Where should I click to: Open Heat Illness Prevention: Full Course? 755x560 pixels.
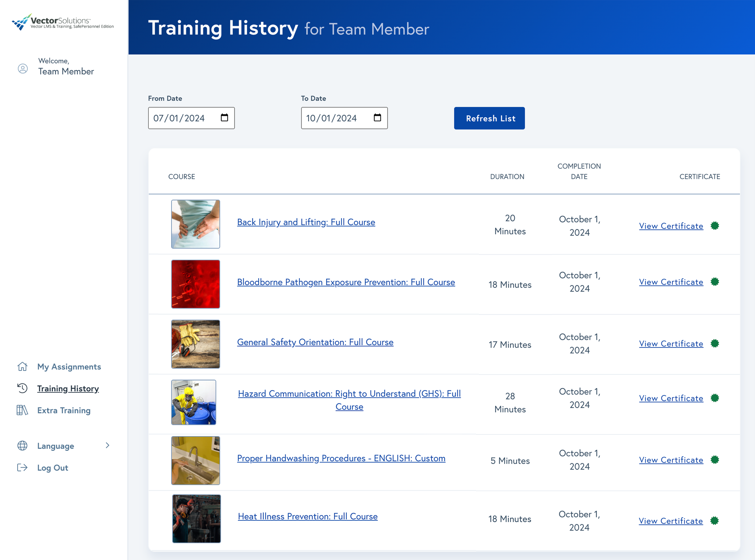[x=308, y=516]
